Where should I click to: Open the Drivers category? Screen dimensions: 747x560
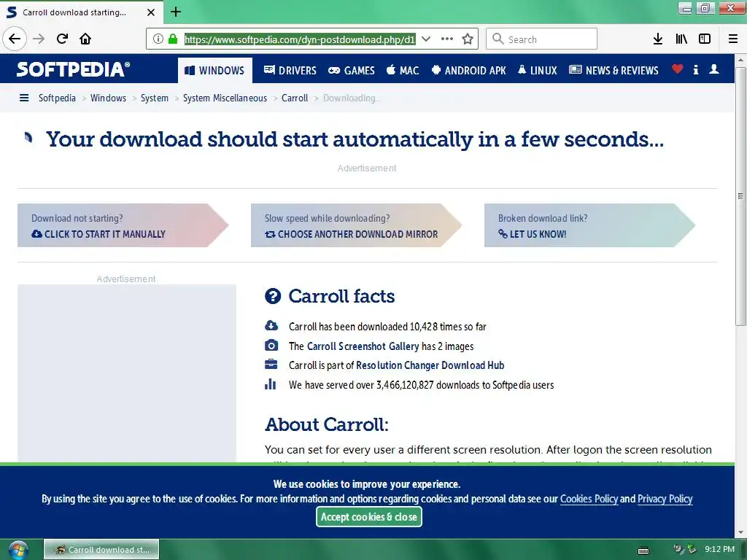(290, 71)
